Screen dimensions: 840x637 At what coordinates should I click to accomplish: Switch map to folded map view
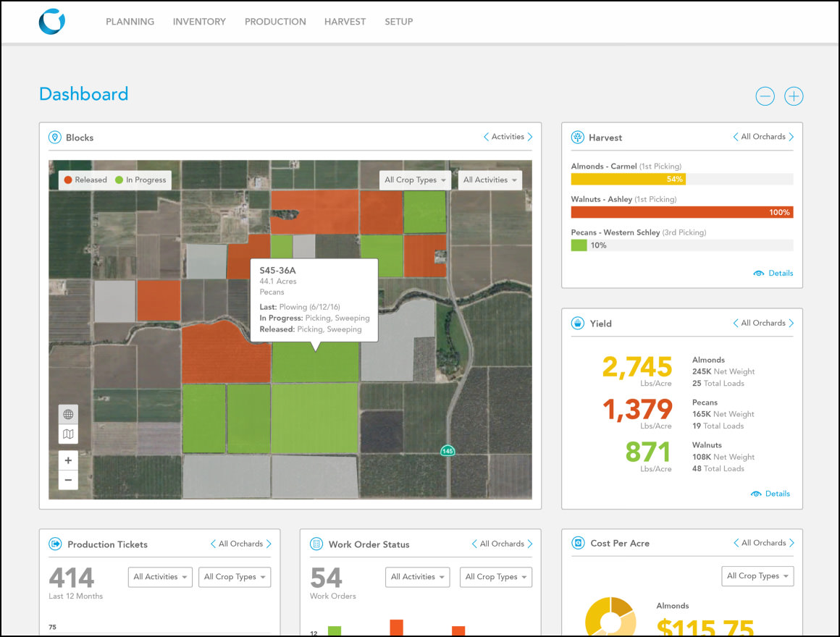68,434
